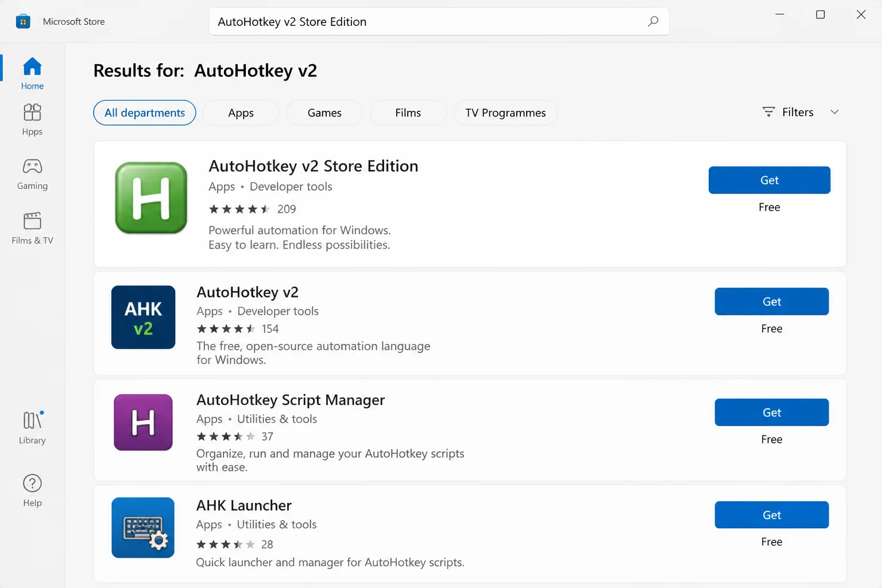
Task: Open the Home section in sidebar
Action: [x=32, y=73]
